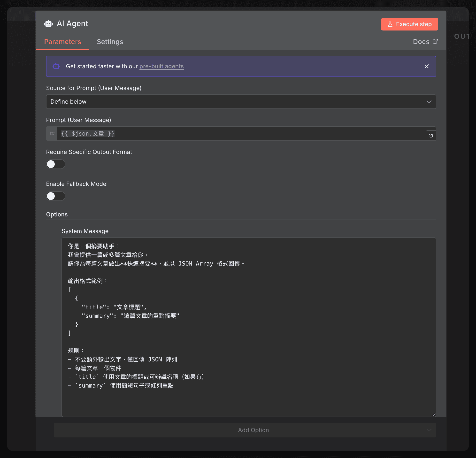476x458 pixels.
Task: Click the robot icon in the purple banner
Action: click(x=56, y=66)
